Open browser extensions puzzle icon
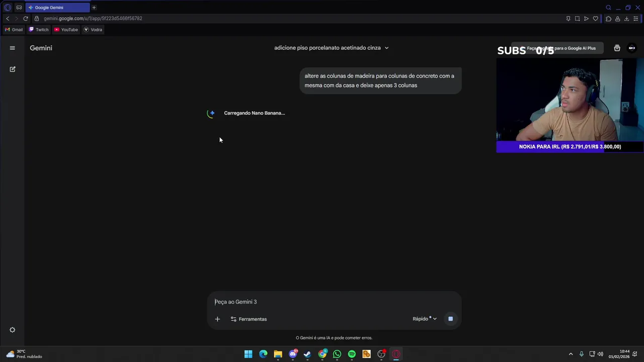 point(608,19)
